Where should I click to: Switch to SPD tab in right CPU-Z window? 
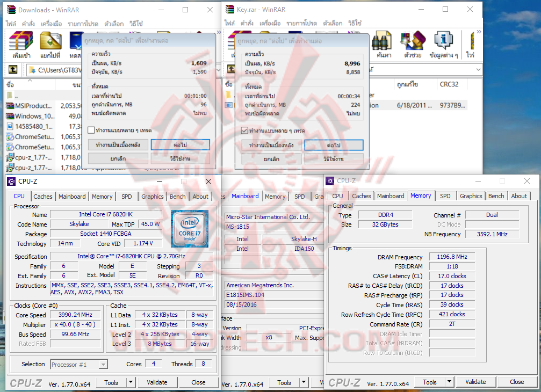(445, 196)
